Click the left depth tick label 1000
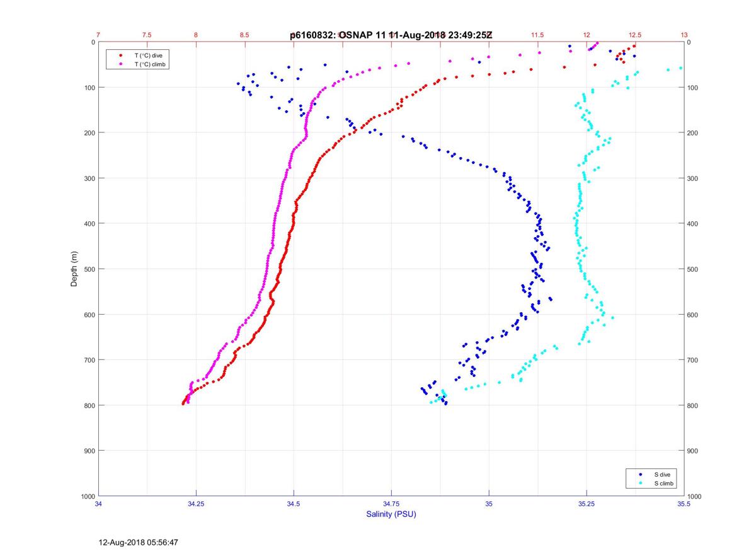756x558 pixels. point(87,496)
